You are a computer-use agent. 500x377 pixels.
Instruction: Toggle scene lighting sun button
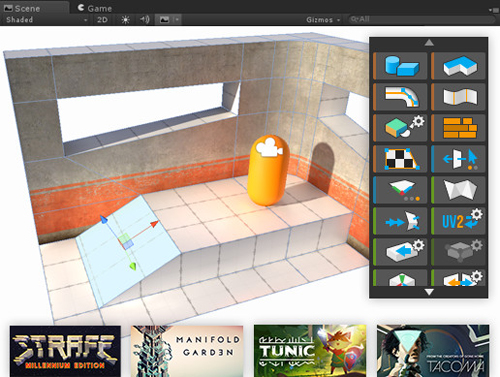tap(125, 20)
